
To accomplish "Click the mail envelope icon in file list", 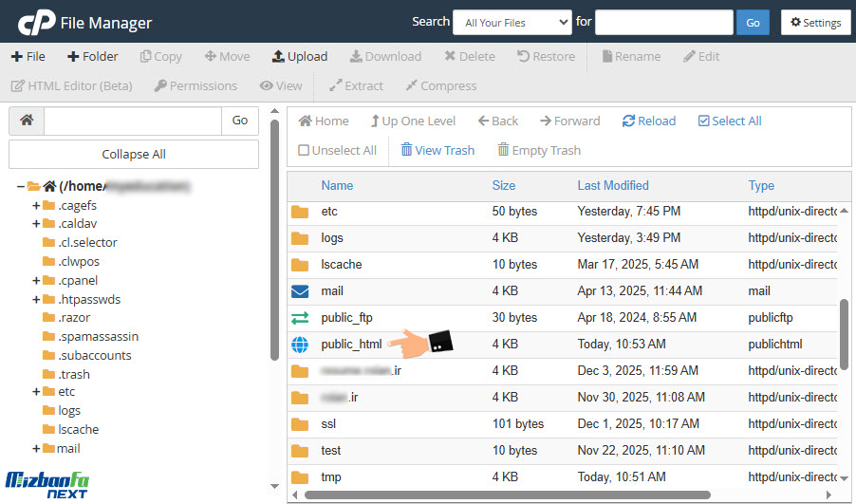I will point(300,291).
